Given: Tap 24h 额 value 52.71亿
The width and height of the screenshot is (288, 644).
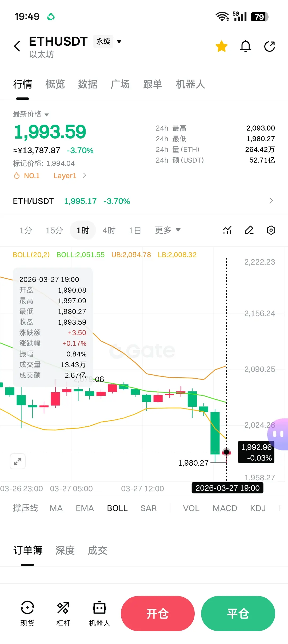Looking at the screenshot, I should [262, 160].
